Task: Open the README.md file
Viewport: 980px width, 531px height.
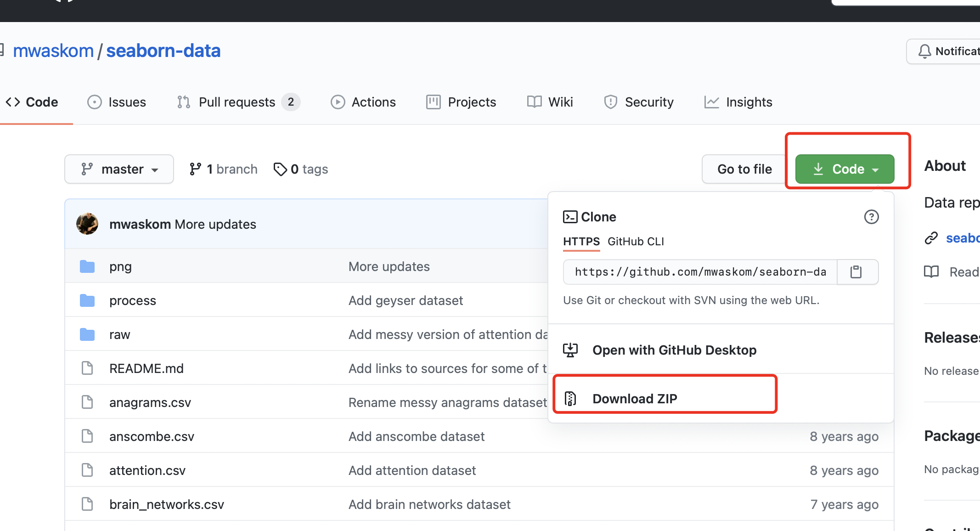Action: (x=146, y=368)
